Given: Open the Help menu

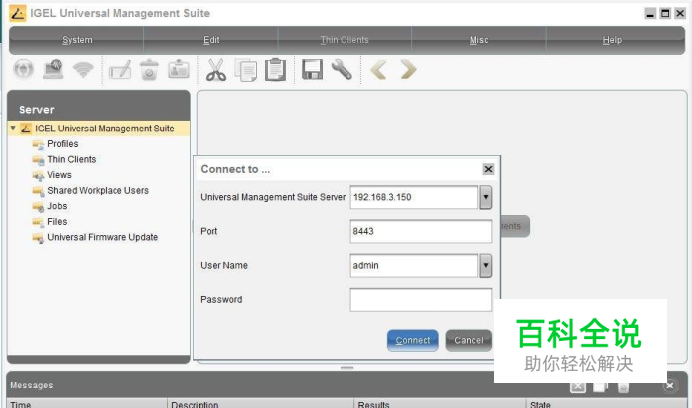Looking at the screenshot, I should tap(613, 40).
